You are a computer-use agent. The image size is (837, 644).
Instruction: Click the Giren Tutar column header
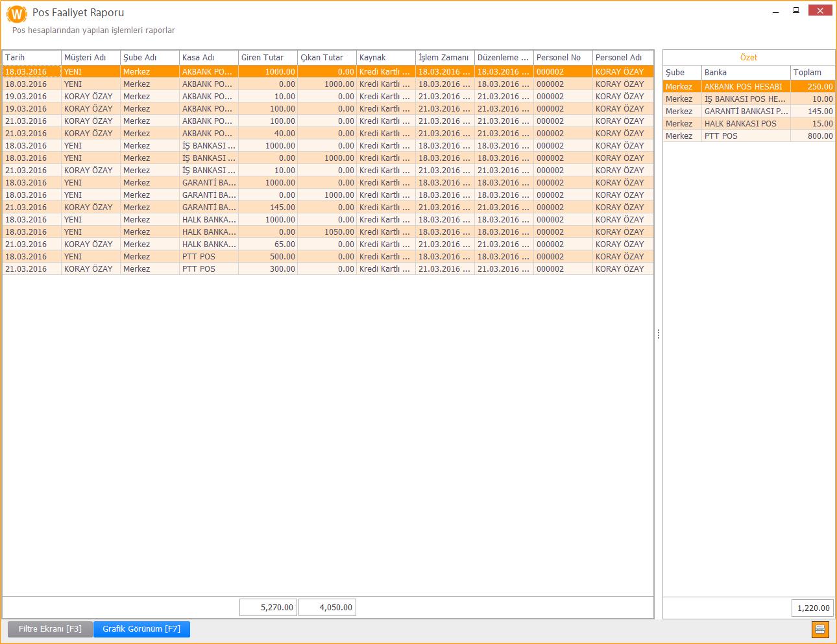(267, 58)
